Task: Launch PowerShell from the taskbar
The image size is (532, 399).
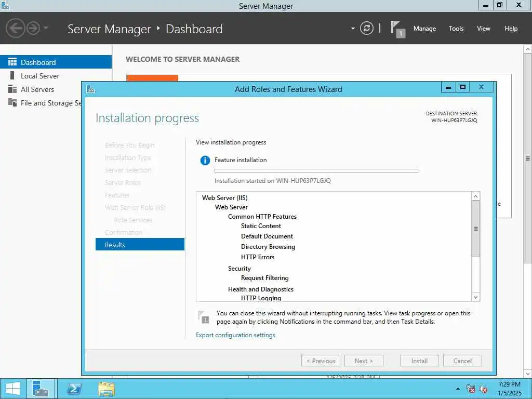Action: click(74, 389)
